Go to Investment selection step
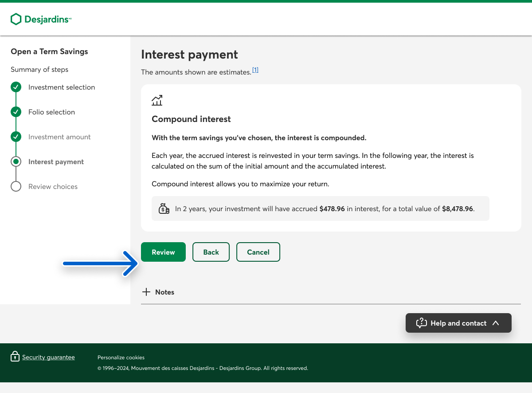Screen dimensions: 532x393 (62, 87)
